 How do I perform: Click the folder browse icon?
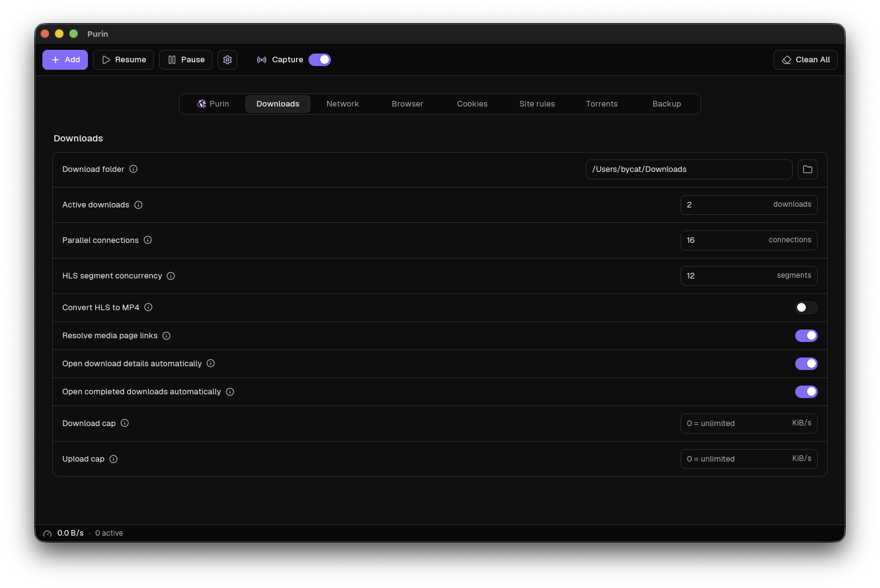[x=808, y=169]
